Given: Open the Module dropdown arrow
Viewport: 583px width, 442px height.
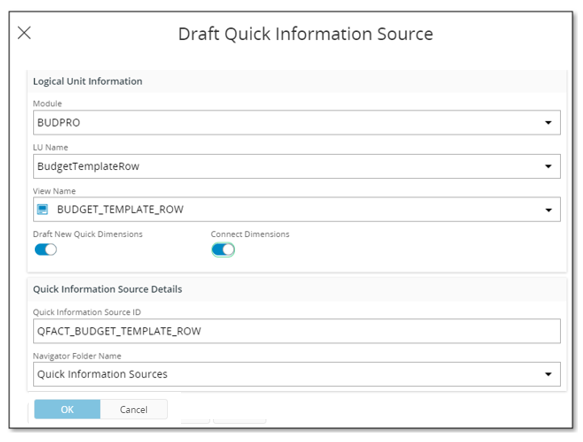Looking at the screenshot, I should coord(548,122).
